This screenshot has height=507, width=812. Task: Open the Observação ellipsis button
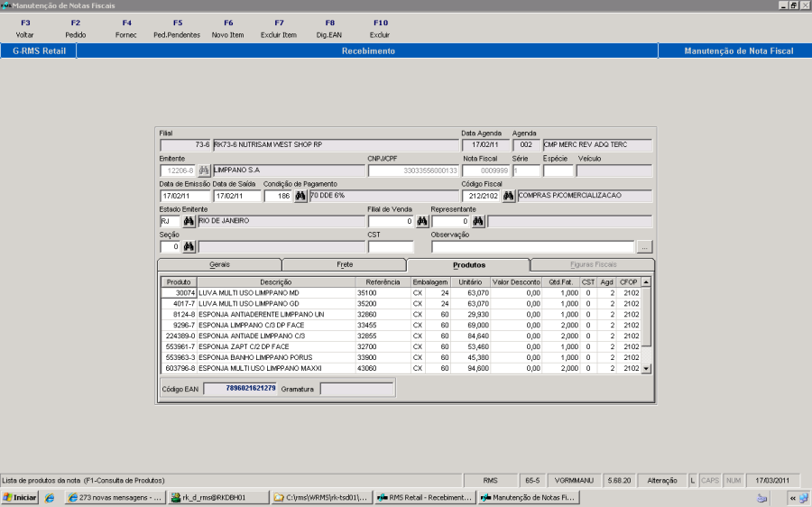[x=644, y=246]
